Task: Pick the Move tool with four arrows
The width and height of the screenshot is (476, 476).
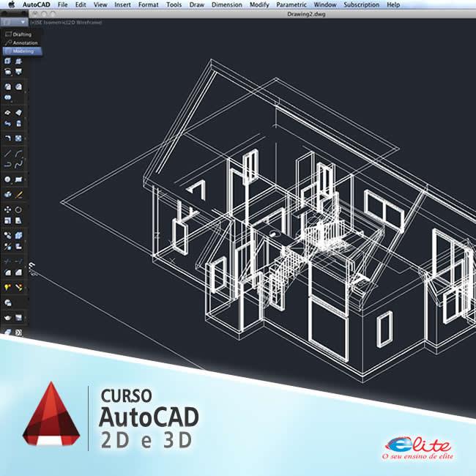Action: coord(7,209)
